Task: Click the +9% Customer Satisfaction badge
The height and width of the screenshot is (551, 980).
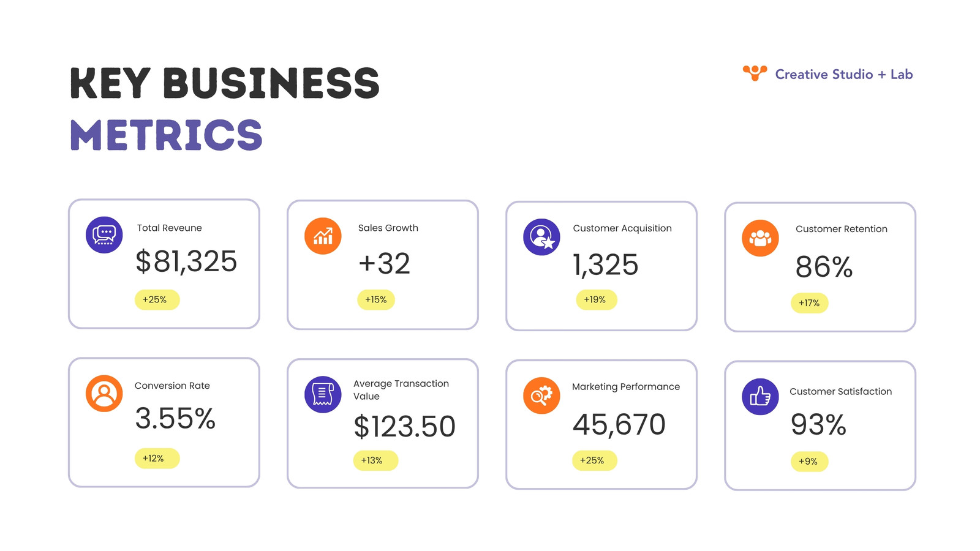Action: coord(809,462)
